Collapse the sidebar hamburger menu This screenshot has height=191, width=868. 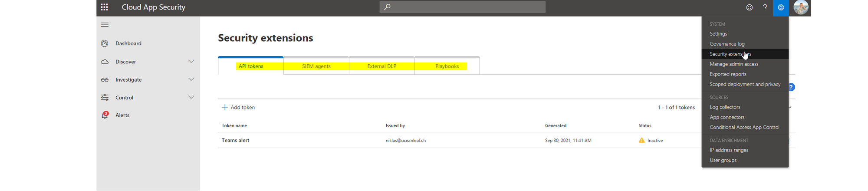105,25
